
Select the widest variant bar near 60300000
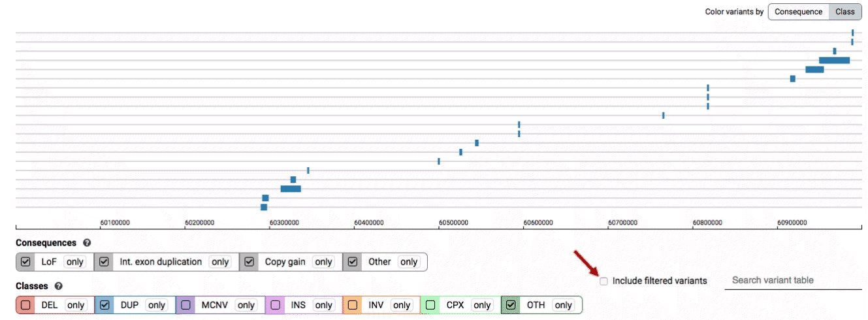coord(291,189)
